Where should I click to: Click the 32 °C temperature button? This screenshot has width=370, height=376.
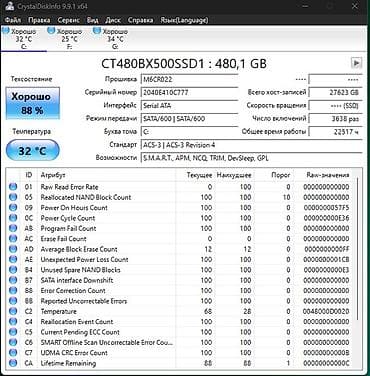click(33, 151)
